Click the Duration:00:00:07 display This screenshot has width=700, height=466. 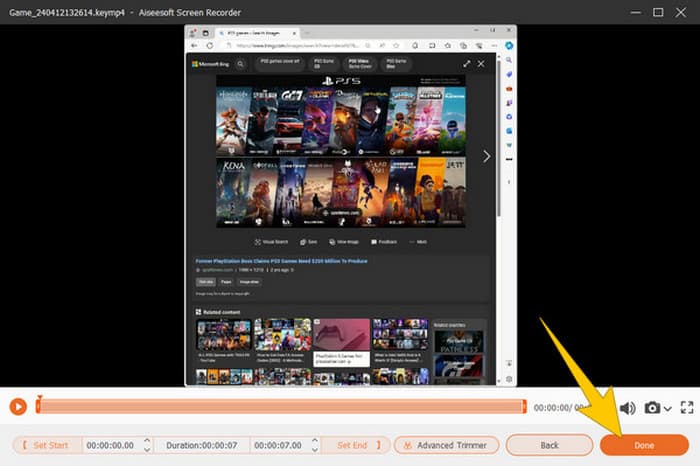(201, 445)
